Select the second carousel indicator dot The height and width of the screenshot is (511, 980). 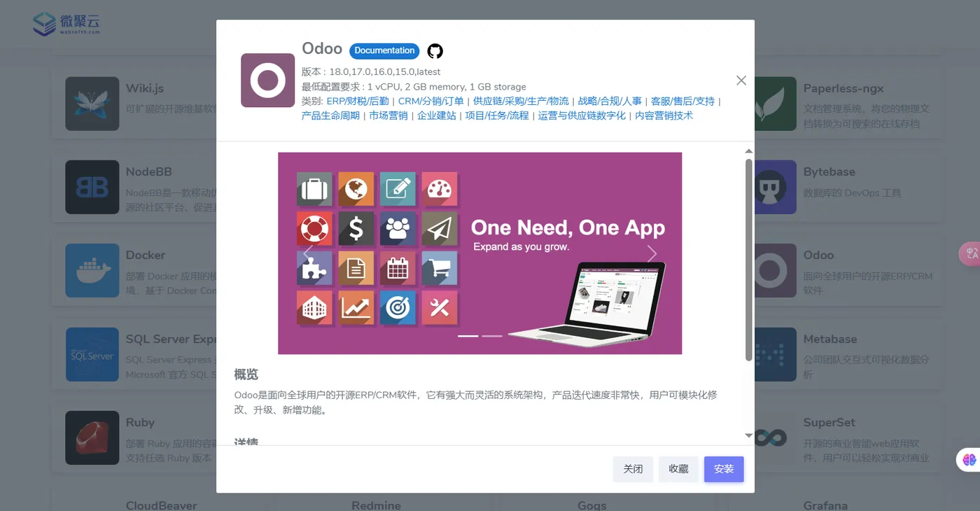pyautogui.click(x=491, y=335)
